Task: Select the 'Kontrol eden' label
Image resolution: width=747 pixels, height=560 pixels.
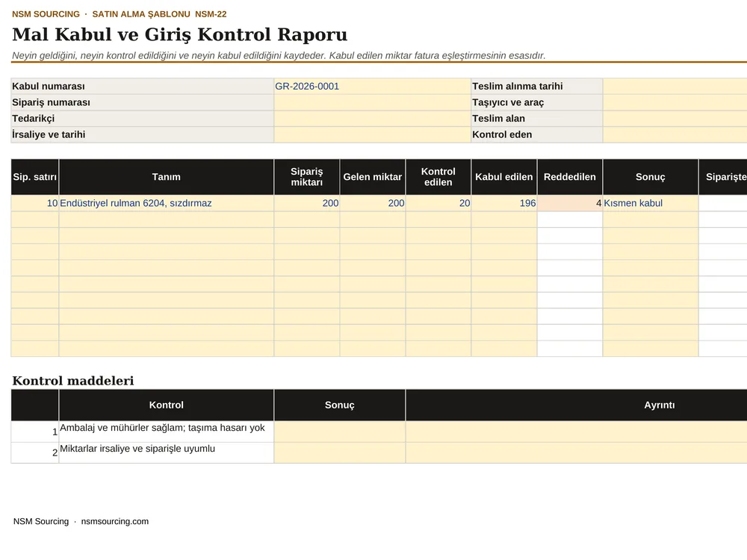Action: pos(537,134)
